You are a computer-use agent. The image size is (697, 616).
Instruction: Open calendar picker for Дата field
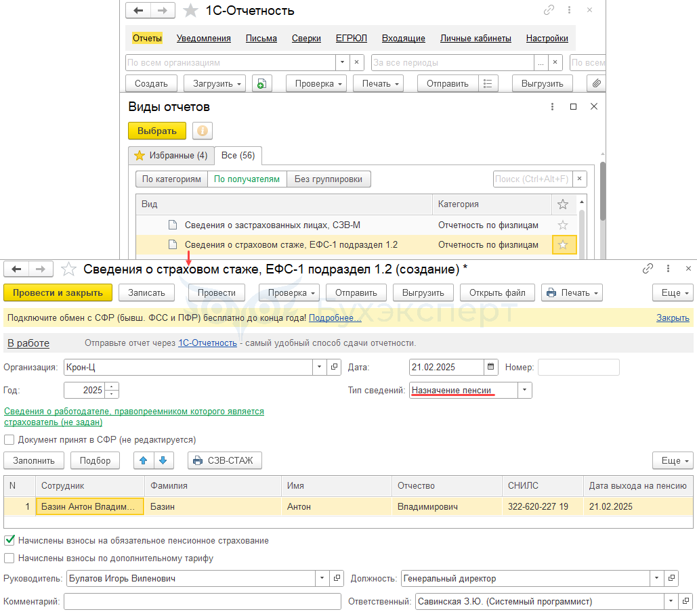490,367
